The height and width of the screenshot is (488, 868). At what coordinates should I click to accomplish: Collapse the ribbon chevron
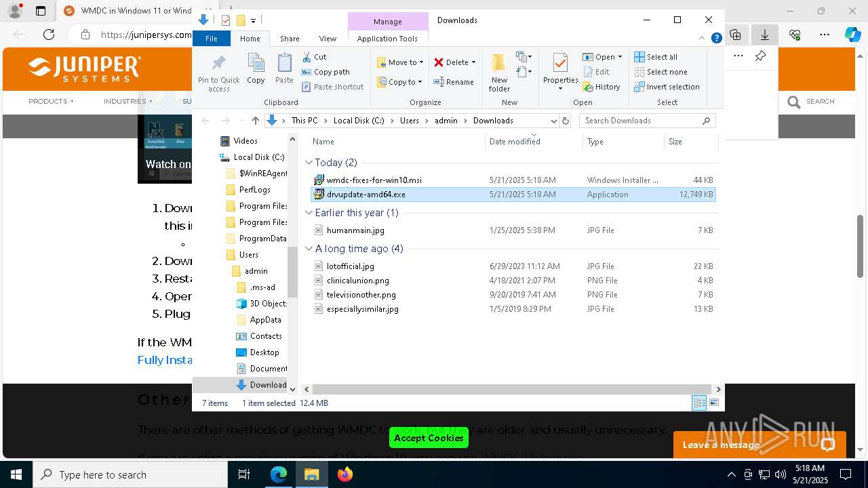703,39
